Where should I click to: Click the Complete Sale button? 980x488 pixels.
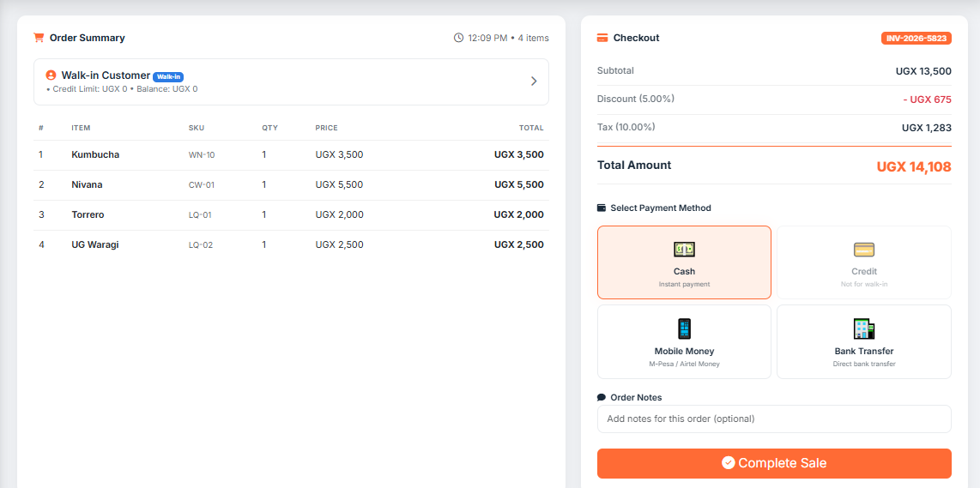coord(774,463)
